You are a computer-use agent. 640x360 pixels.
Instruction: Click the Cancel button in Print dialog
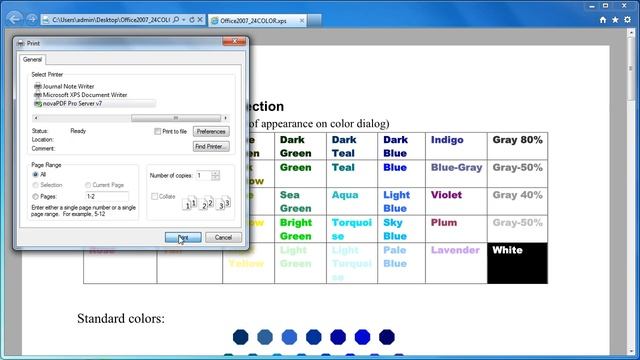223,237
